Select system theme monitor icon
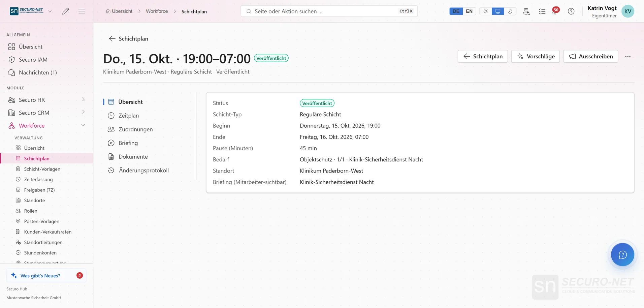The width and height of the screenshot is (644, 308). [x=498, y=11]
